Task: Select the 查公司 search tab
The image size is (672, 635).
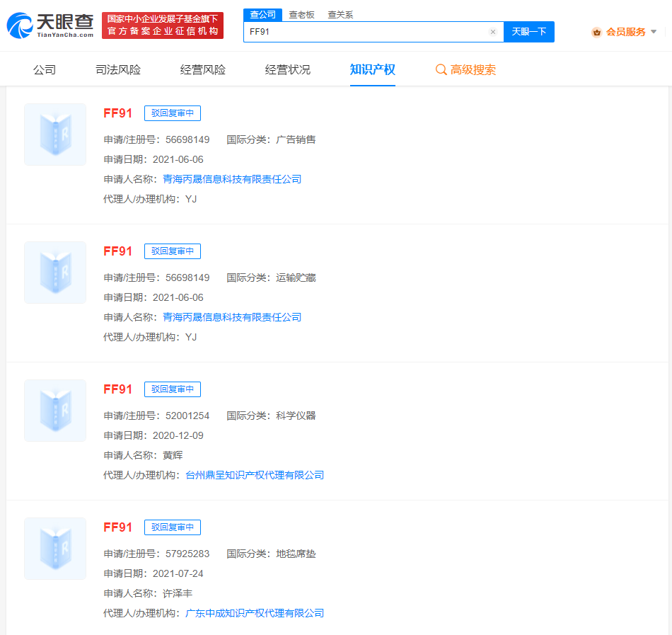Action: [262, 15]
